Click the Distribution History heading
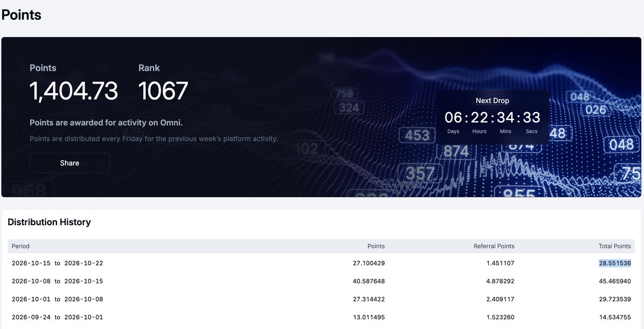Image resolution: width=644 pixels, height=329 pixels. [49, 222]
